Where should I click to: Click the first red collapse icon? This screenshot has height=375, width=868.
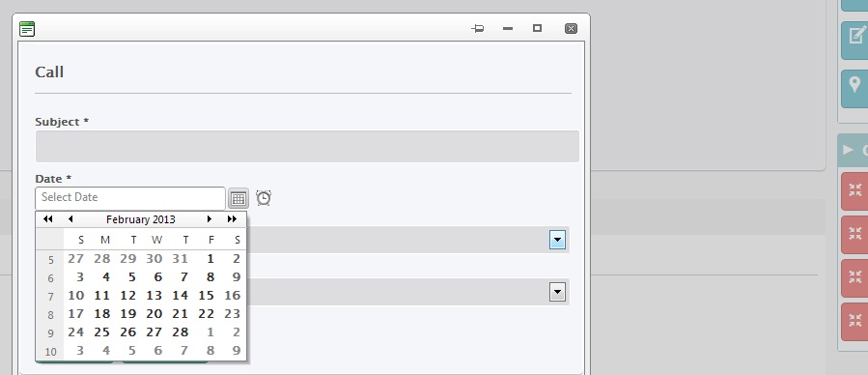coord(854,191)
